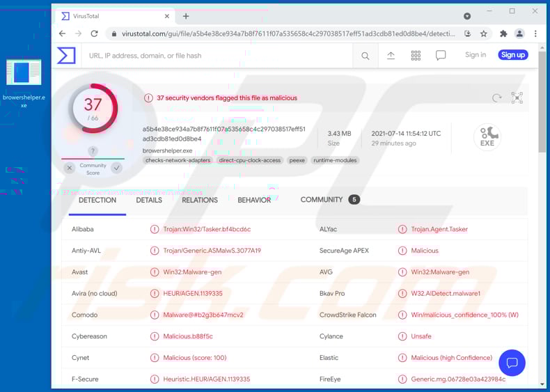Click the EXE file type icon

pos(487,137)
